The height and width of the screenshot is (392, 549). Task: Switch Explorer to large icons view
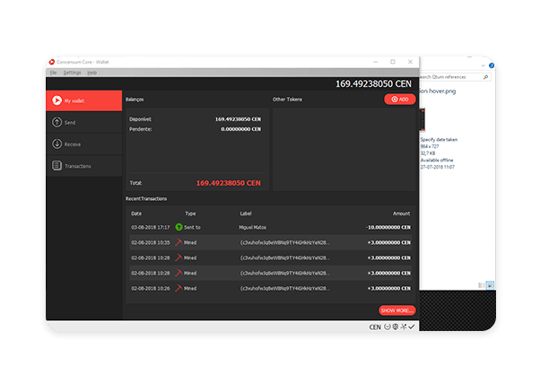coord(490,285)
